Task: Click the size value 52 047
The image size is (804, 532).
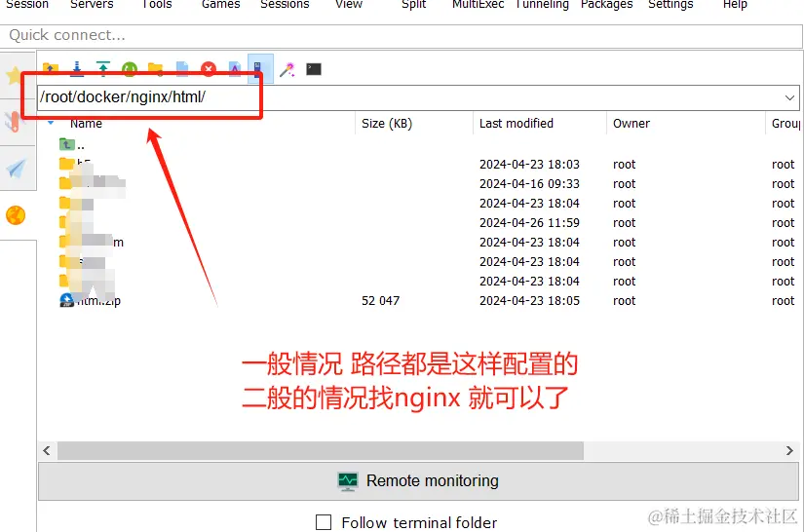Action: [x=380, y=301]
